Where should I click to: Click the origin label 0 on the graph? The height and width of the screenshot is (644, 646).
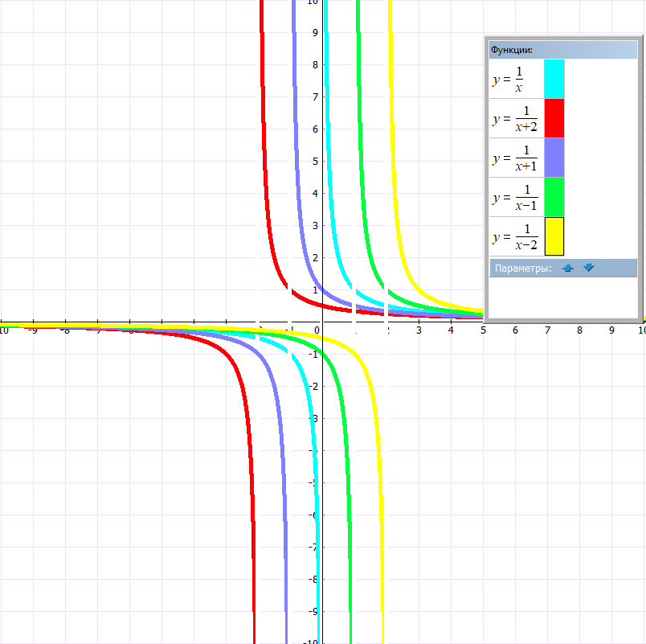(317, 330)
